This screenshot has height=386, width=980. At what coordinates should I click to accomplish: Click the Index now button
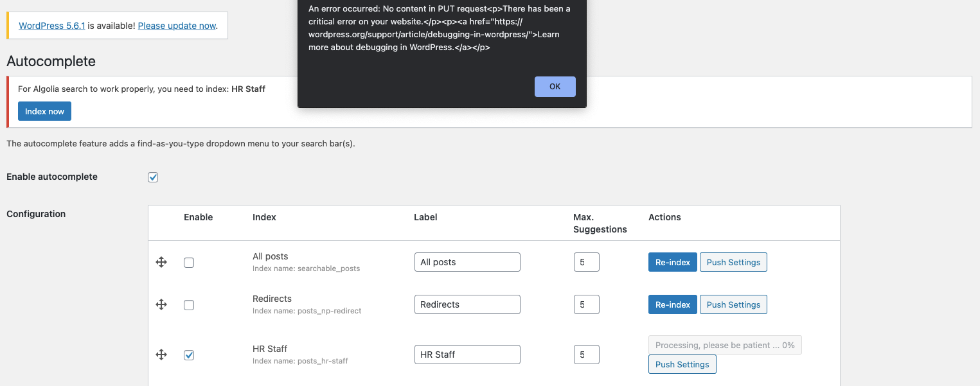pos(44,111)
